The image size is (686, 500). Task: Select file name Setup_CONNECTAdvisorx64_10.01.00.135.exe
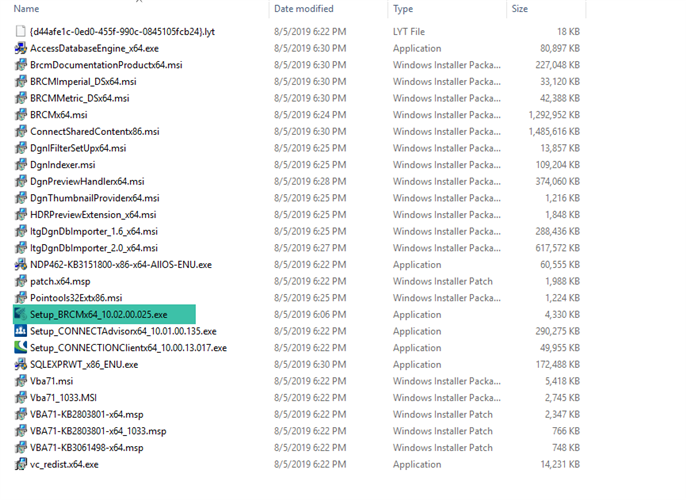coord(123,331)
